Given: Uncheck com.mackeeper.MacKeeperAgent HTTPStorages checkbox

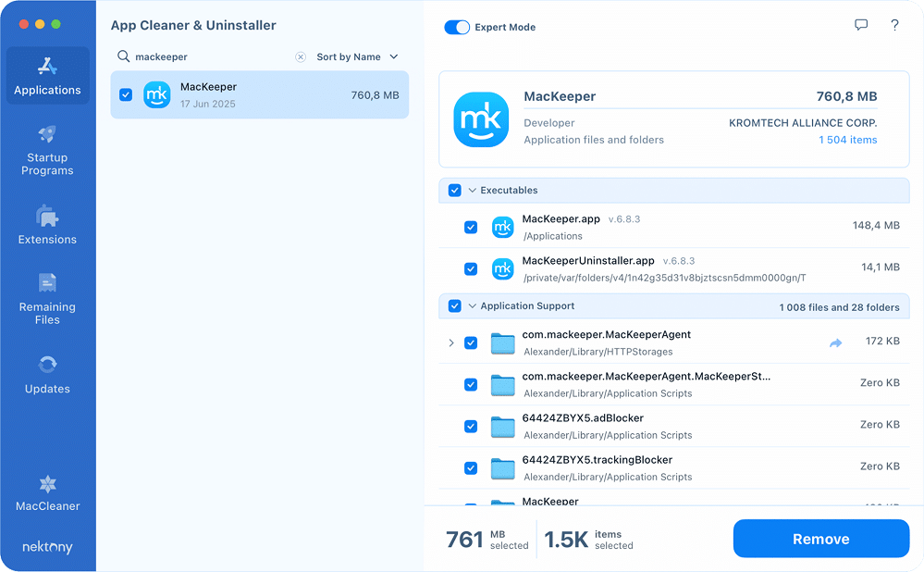Looking at the screenshot, I should 471,342.
